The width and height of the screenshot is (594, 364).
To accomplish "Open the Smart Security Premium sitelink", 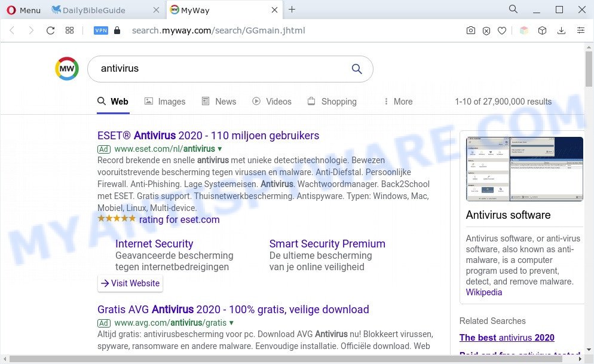I will point(327,243).
